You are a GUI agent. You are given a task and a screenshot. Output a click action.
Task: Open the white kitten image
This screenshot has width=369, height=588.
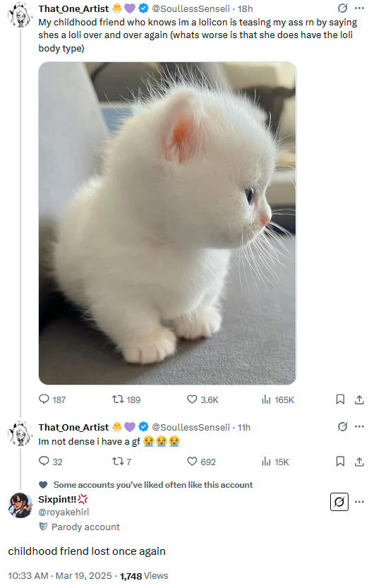(167, 223)
